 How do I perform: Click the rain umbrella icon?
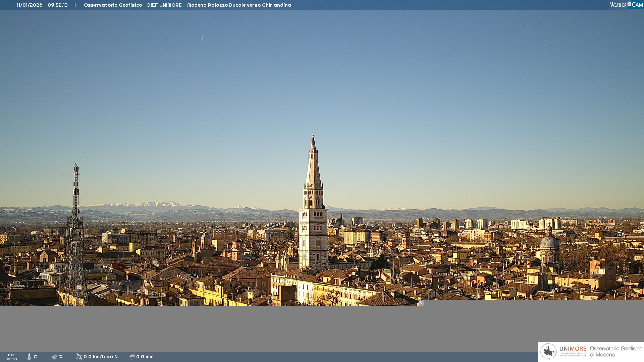coord(132,357)
